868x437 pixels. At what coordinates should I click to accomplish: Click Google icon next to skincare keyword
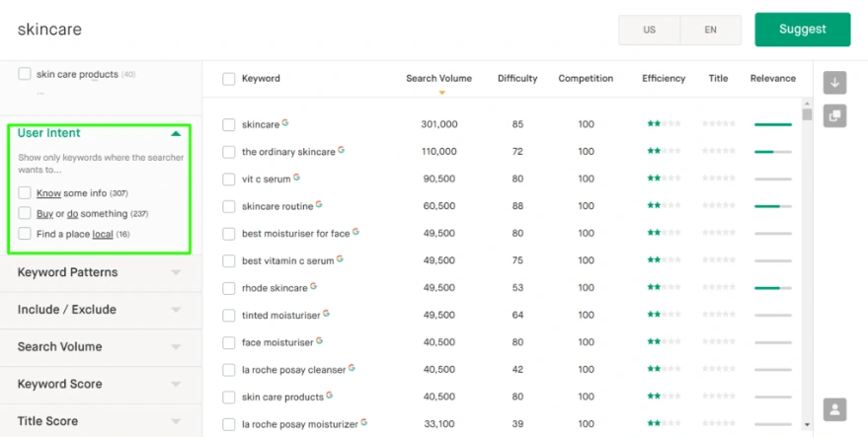[x=285, y=122]
